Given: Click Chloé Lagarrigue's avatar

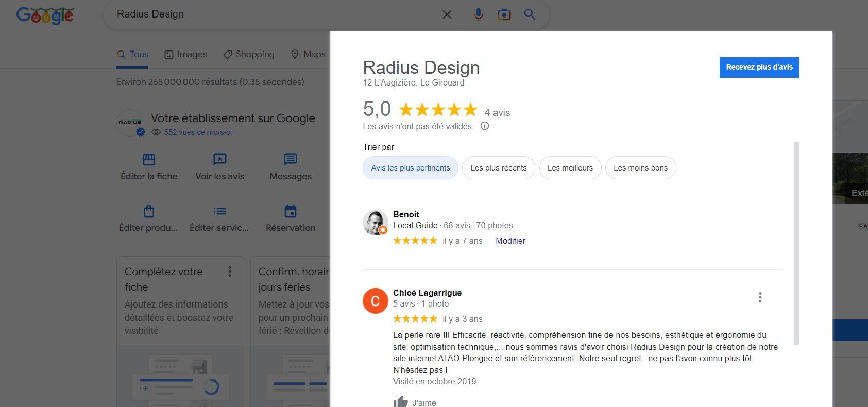Looking at the screenshot, I should tap(376, 301).
